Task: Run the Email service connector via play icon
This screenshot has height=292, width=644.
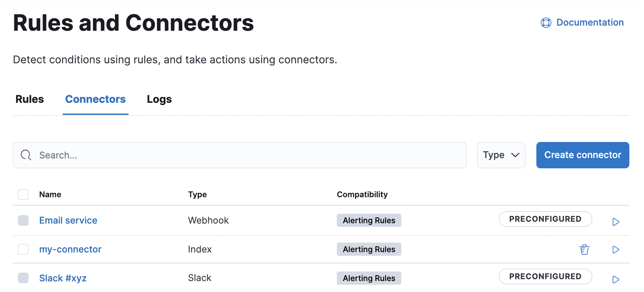Action: 616,222
